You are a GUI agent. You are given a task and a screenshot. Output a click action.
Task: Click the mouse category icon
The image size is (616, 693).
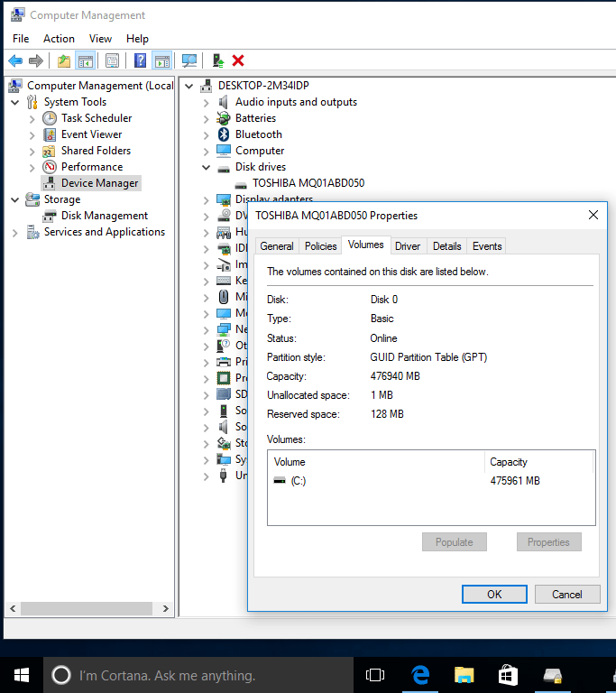point(224,297)
